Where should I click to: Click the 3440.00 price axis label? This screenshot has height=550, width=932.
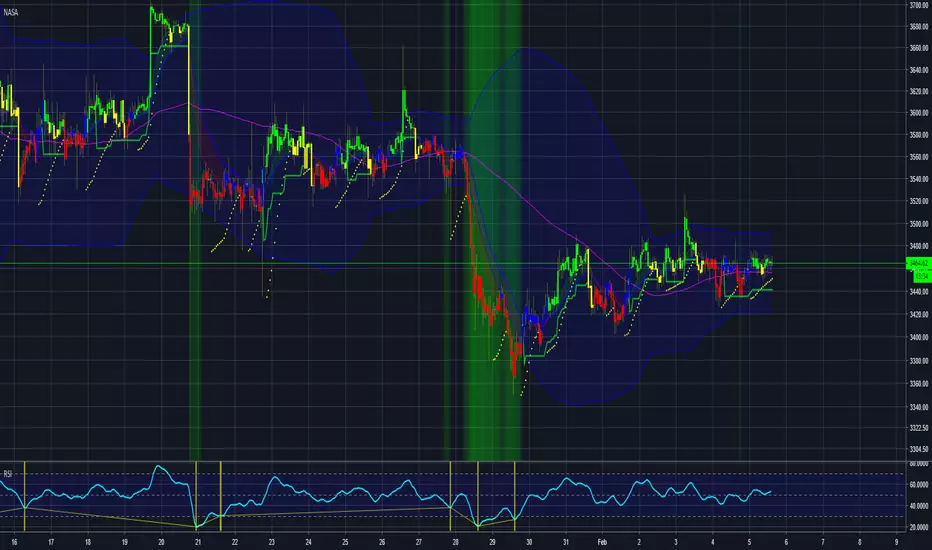(x=919, y=292)
